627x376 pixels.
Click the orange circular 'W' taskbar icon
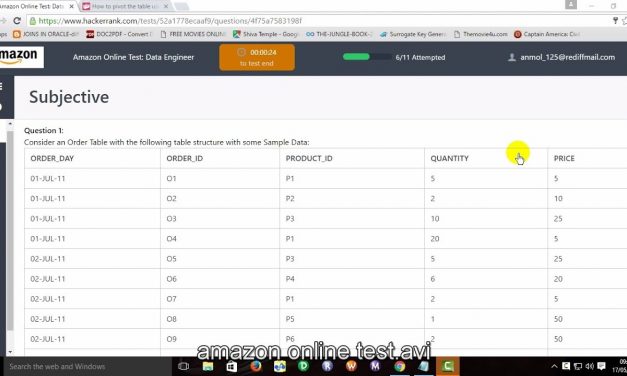pyautogui.click(x=351, y=366)
